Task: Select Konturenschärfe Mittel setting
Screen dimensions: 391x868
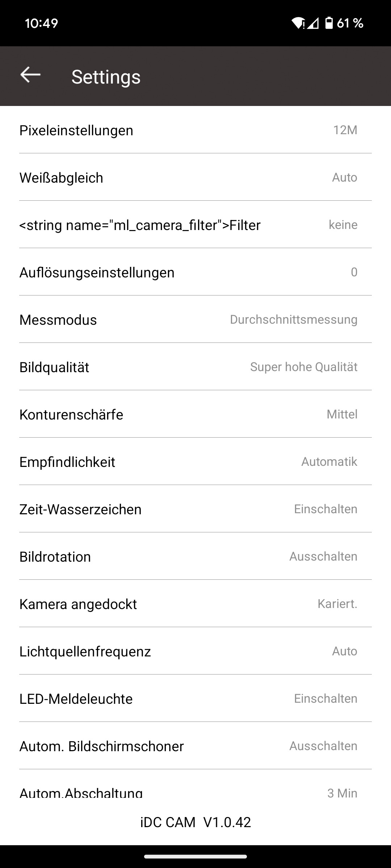Action: pyautogui.click(x=195, y=414)
